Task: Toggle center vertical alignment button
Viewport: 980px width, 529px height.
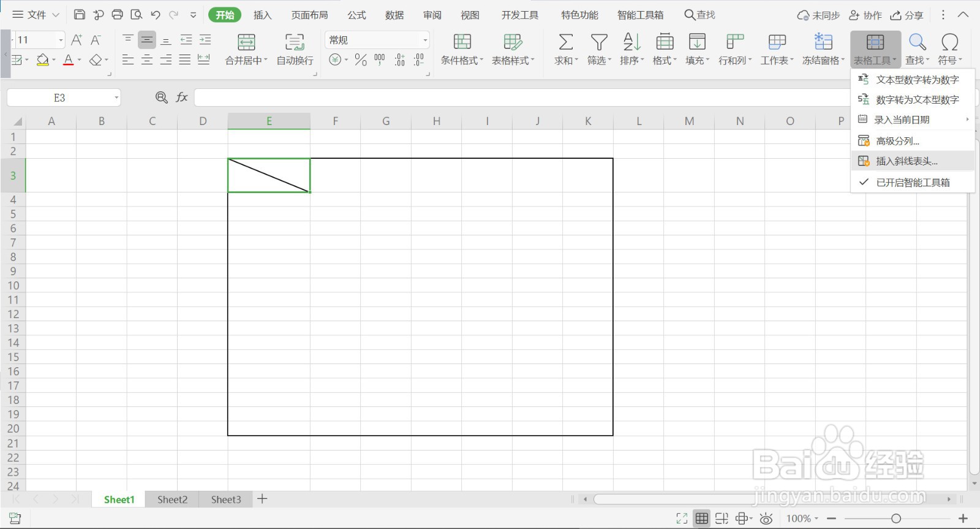Action: 147,40
